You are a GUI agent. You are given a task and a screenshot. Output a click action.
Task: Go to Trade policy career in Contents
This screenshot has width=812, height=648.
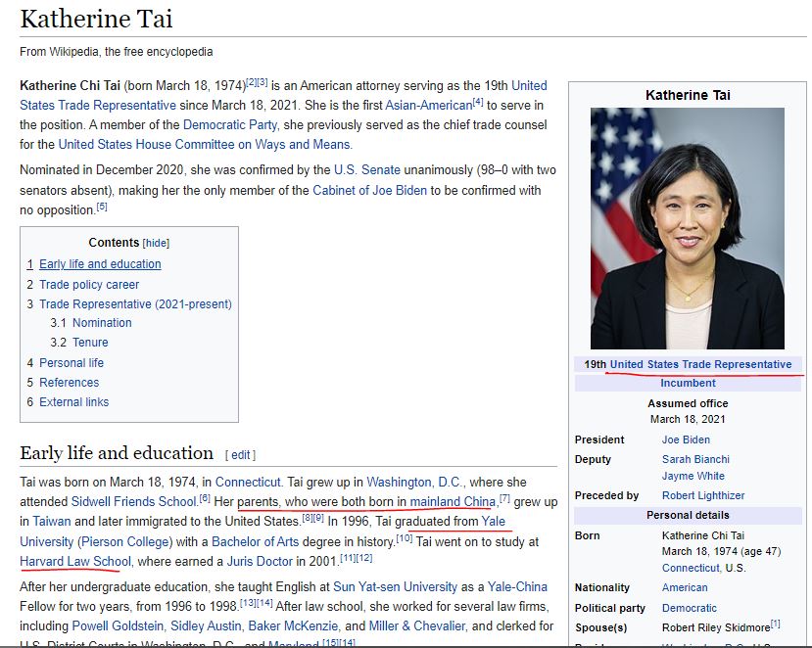point(89,285)
